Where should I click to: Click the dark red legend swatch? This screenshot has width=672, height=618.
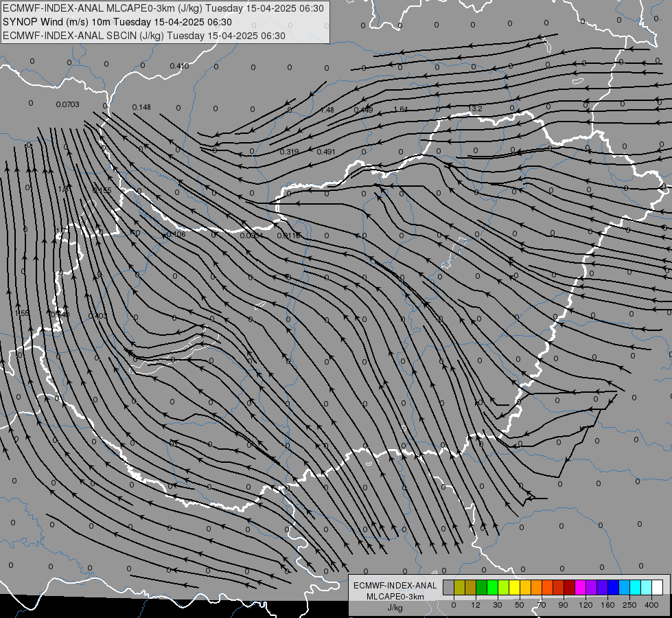pos(570,587)
